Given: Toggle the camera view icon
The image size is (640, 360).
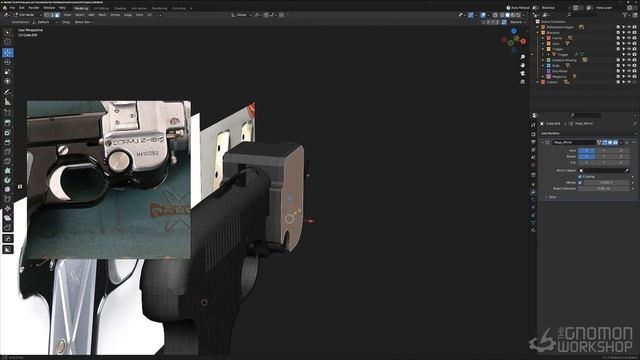Looking at the screenshot, I should [523, 73].
